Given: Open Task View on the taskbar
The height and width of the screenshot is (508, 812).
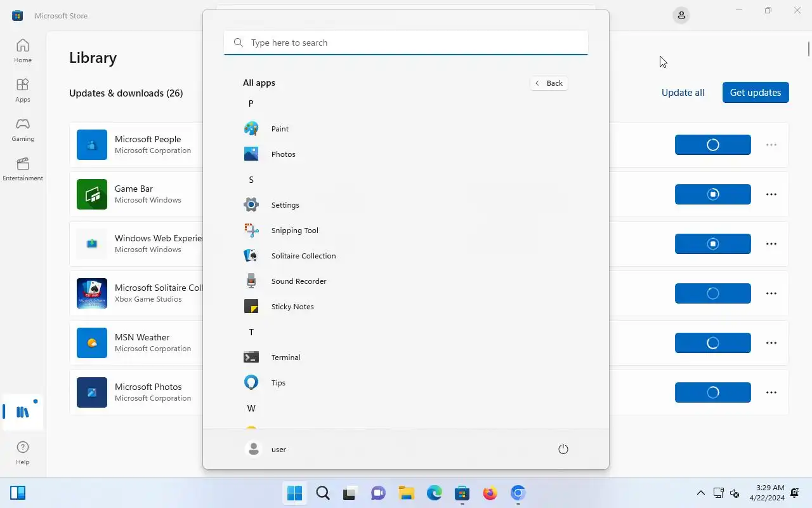Looking at the screenshot, I should 351,493.
